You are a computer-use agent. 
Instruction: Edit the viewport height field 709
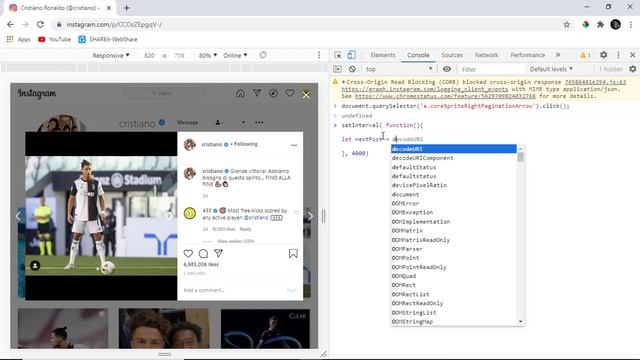tap(179, 55)
